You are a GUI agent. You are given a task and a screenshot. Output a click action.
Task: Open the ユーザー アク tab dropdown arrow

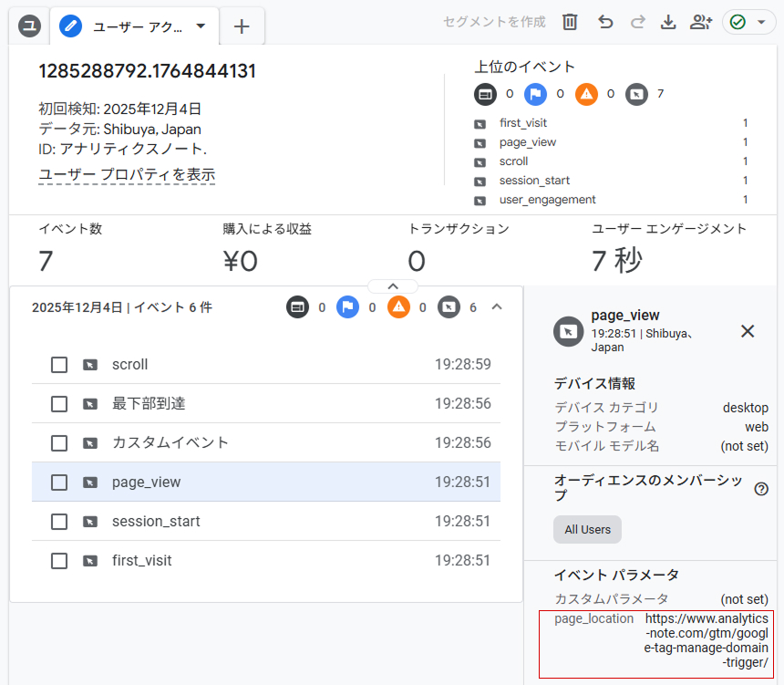click(201, 26)
